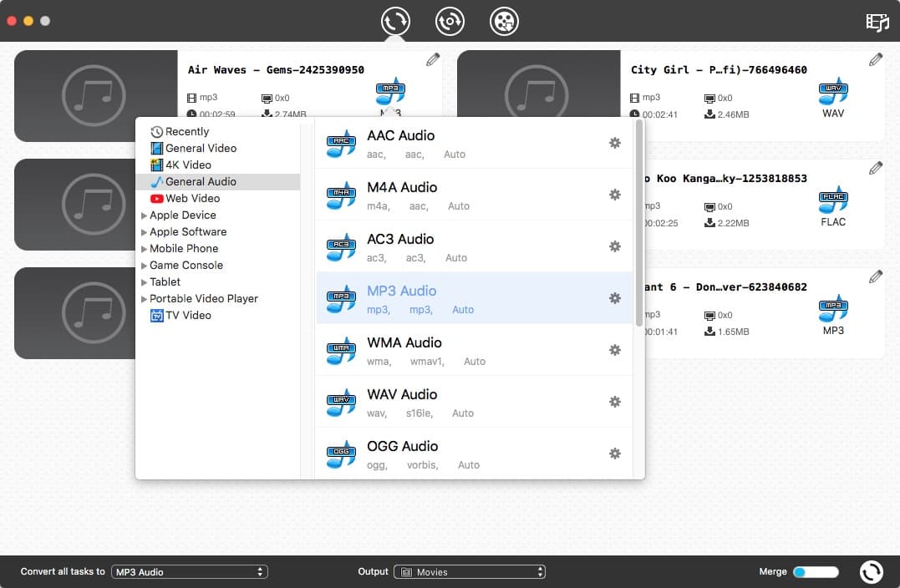Open the Convert all tasks to dropdown
The width and height of the screenshot is (900, 588).
190,571
